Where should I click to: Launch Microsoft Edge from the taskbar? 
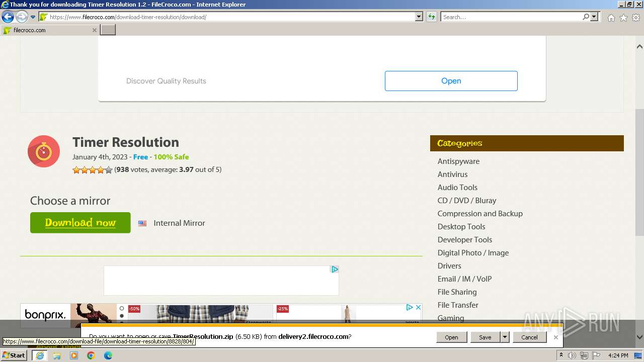coord(108,355)
